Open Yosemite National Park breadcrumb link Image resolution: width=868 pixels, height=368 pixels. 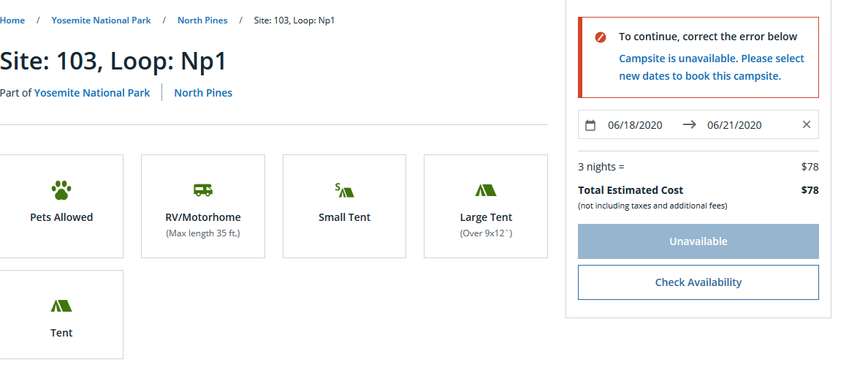[x=101, y=20]
